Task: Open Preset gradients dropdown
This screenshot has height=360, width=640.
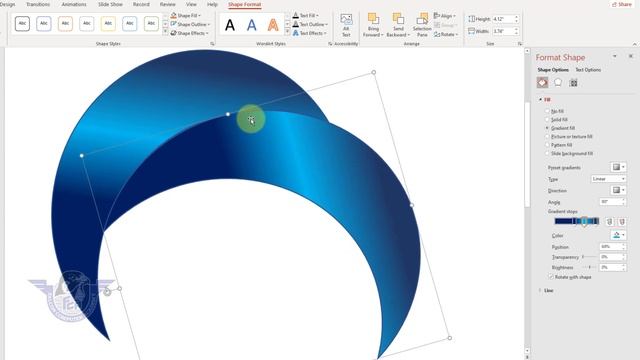Action: (x=618, y=167)
